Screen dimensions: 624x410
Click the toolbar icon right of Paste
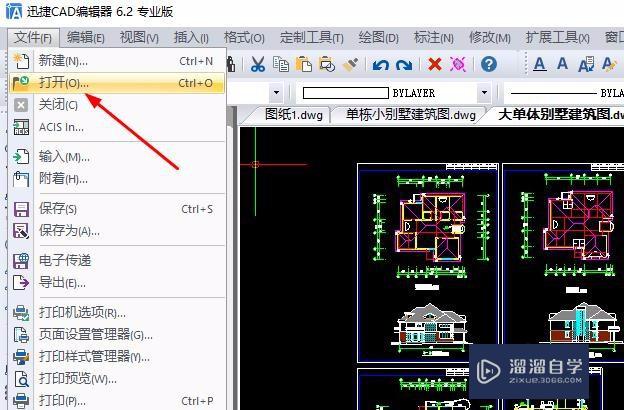click(x=327, y=64)
